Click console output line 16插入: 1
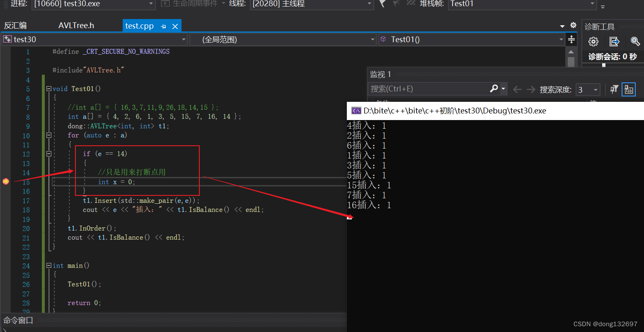This screenshot has height=332, width=644. tap(369, 205)
